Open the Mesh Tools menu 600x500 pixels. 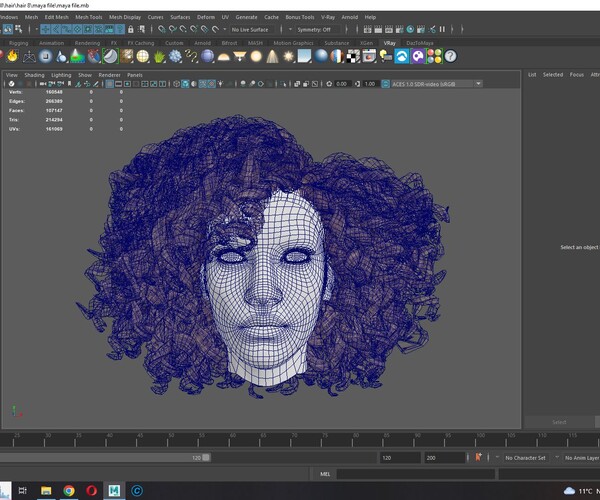(88, 17)
